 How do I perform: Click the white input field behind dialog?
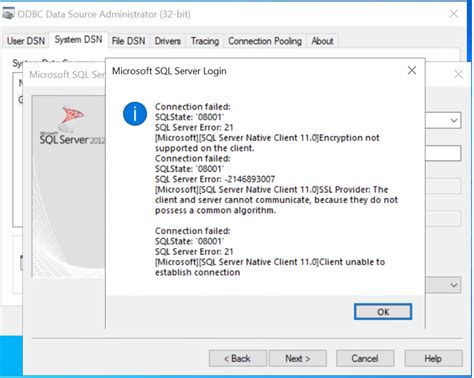coord(443,153)
